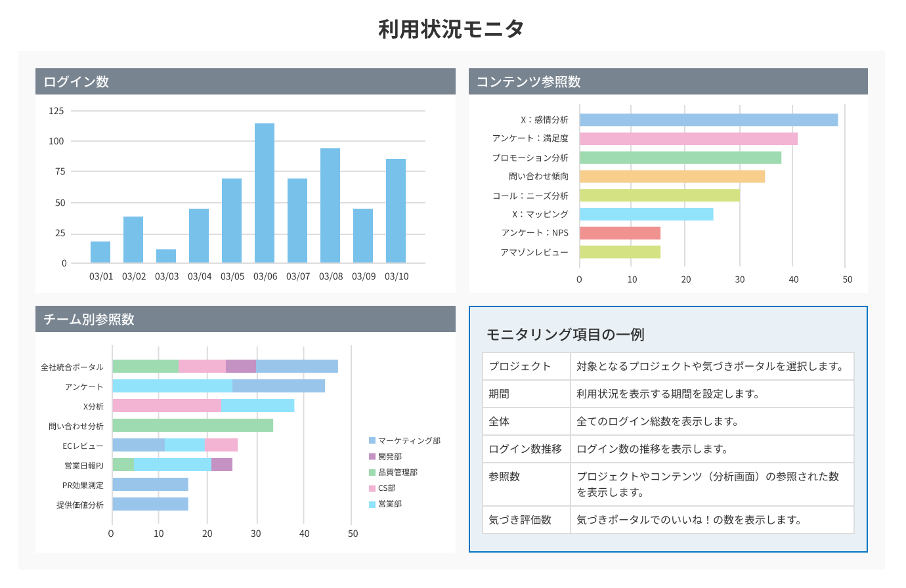Click the X：マッピング bar

pyautogui.click(x=647, y=214)
